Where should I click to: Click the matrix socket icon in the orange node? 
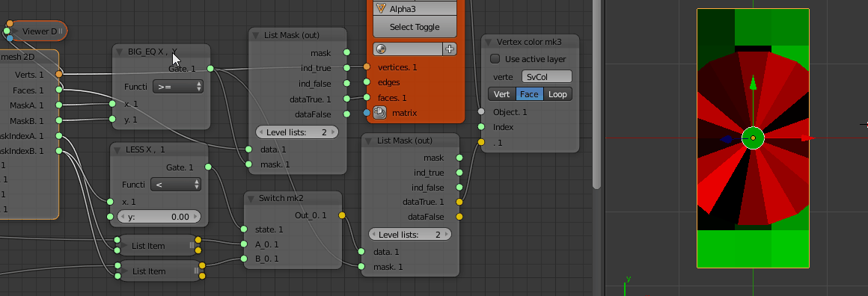click(x=379, y=113)
